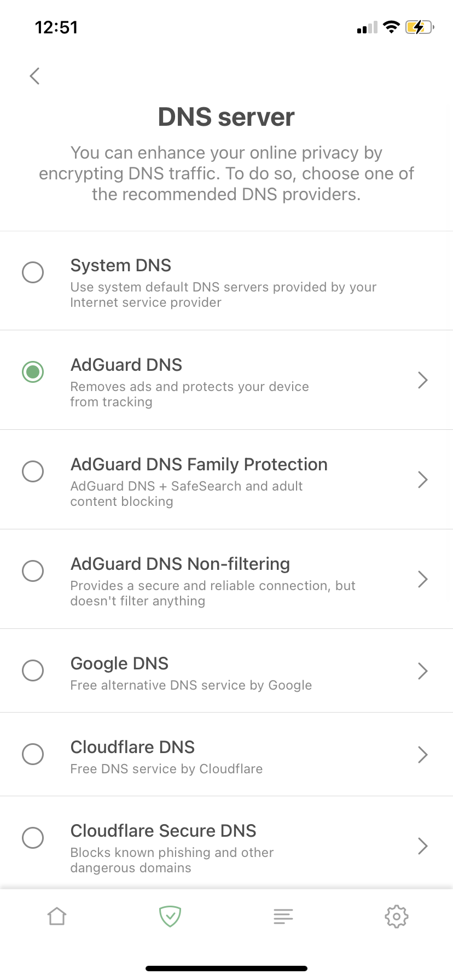453x980 pixels.
Task: Tap the AdGuard DNS Non-filtering label
Action: pyautogui.click(x=180, y=564)
